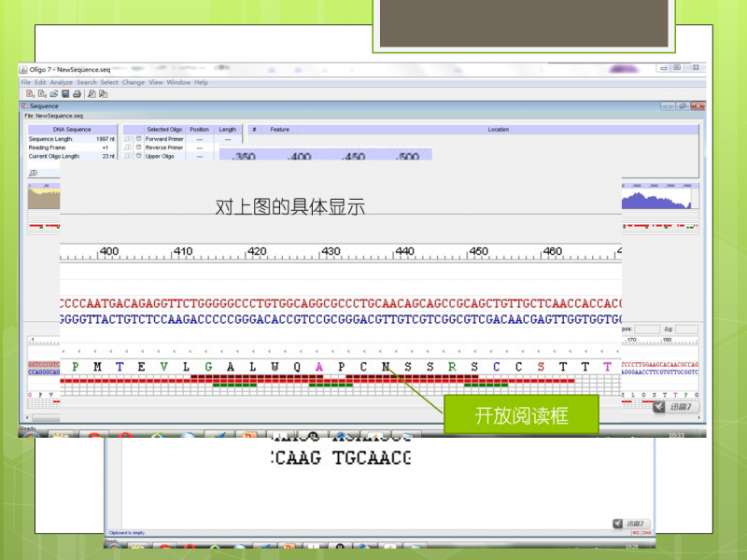
Task: Click the second new document toolbar icon
Action: point(42,94)
